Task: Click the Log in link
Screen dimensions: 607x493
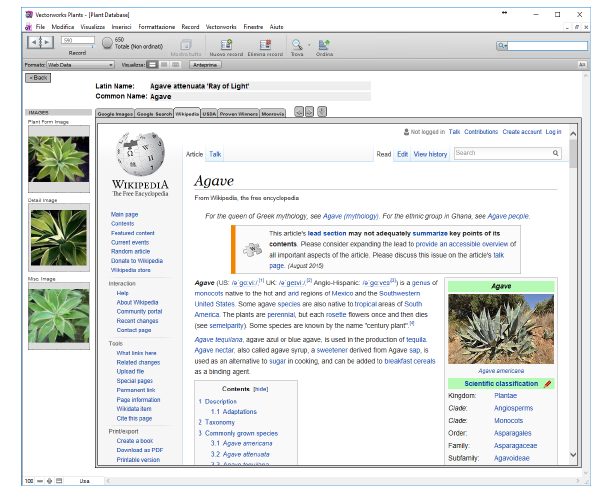Action: click(x=553, y=132)
